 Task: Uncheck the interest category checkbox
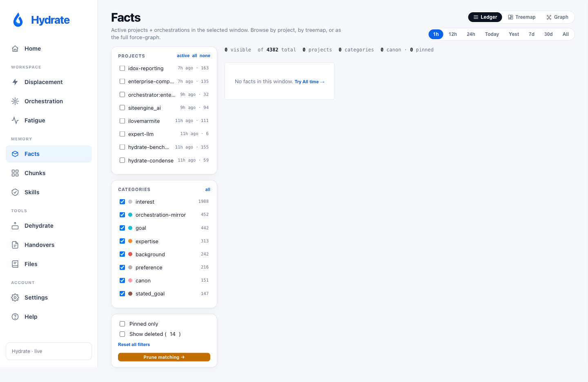(122, 202)
